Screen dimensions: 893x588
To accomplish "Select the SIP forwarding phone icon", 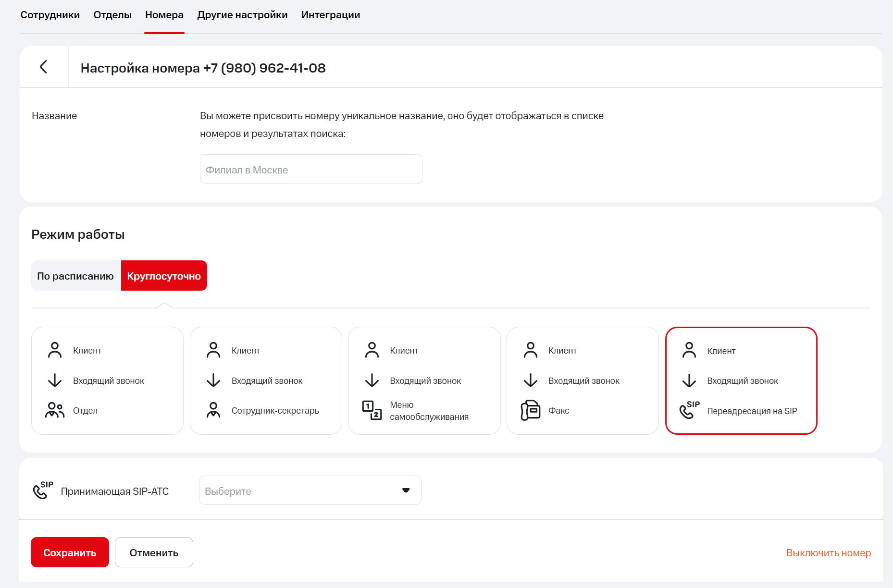I will [689, 410].
